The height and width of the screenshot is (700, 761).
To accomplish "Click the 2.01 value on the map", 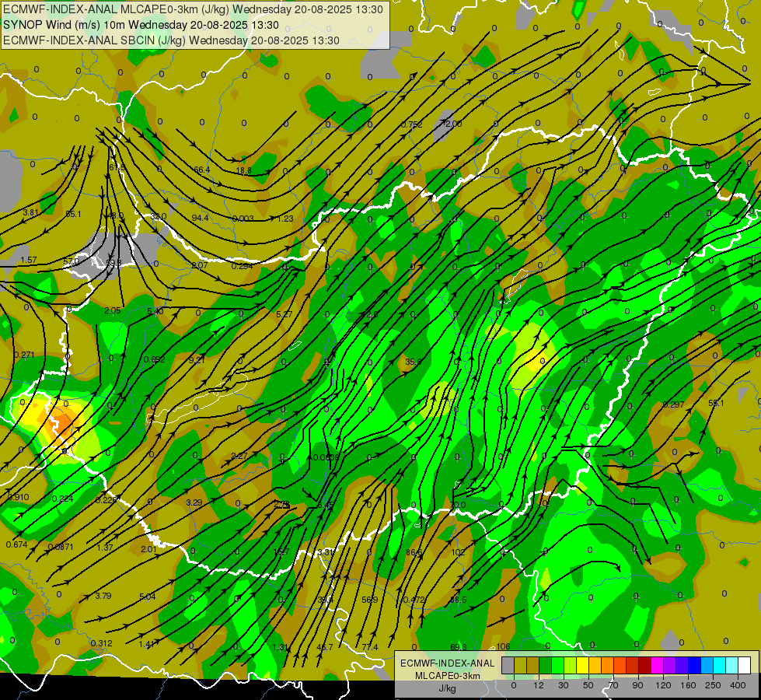I will [x=148, y=549].
